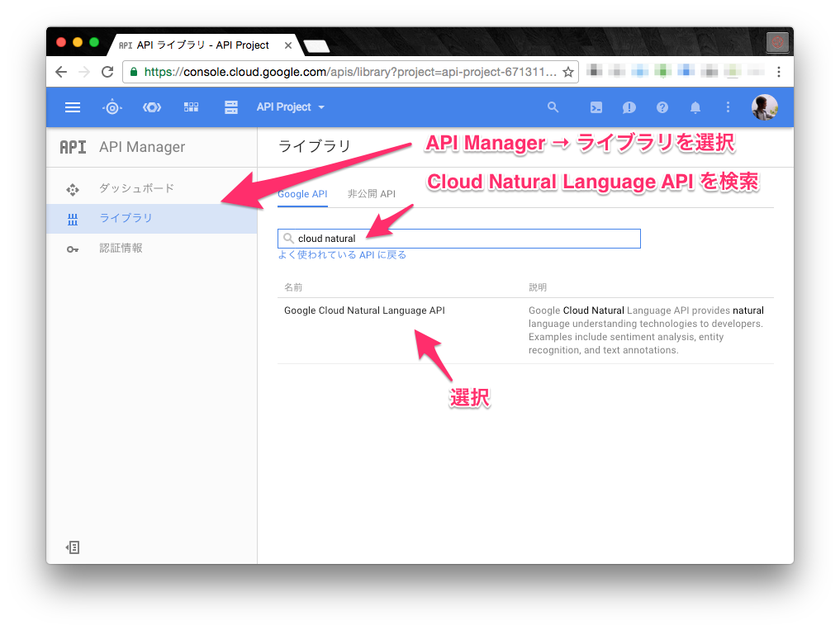Open the Chrome three-dot menu
The image size is (840, 630).
coord(778,72)
